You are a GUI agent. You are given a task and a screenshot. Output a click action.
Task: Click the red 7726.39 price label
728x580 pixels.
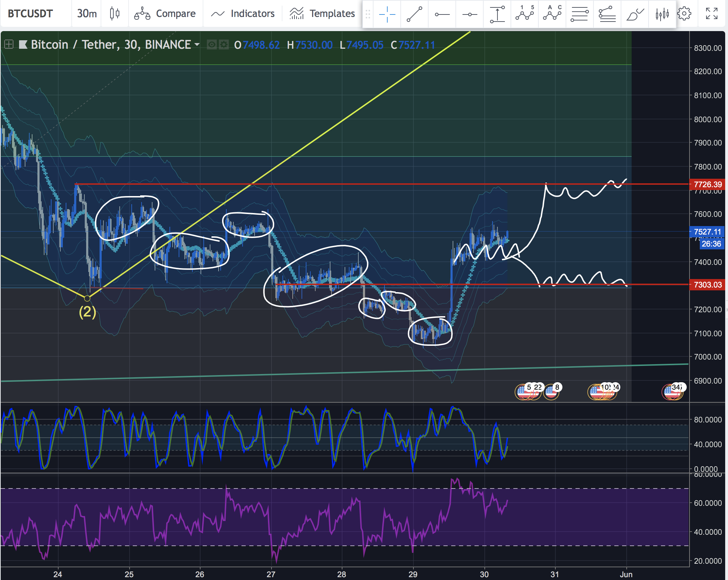(x=707, y=184)
